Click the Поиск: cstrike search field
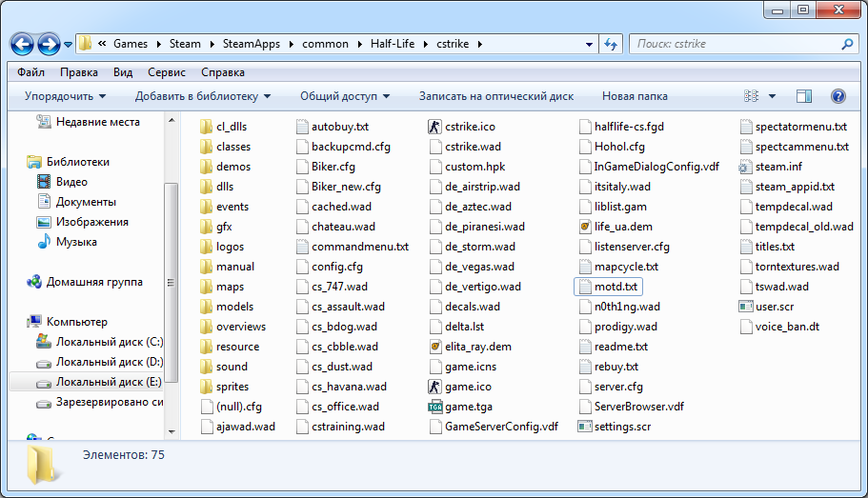The image size is (868, 498). coord(734,44)
